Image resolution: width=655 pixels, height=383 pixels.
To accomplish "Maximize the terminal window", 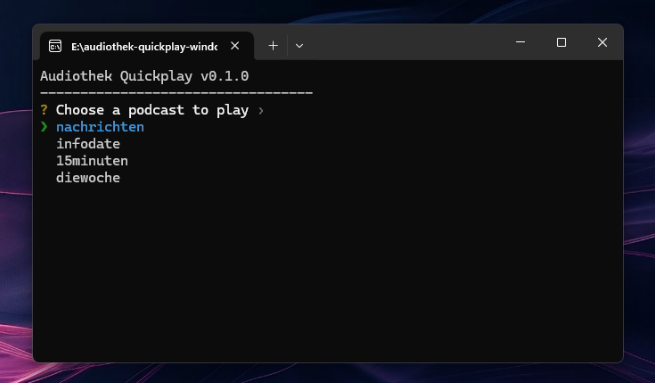I will (561, 42).
